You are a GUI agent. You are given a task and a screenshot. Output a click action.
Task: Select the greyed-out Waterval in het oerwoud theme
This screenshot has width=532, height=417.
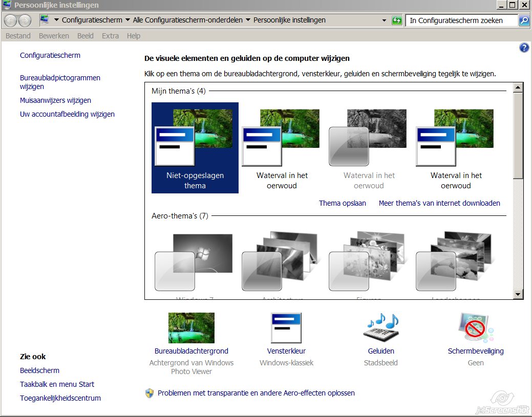pos(369,148)
